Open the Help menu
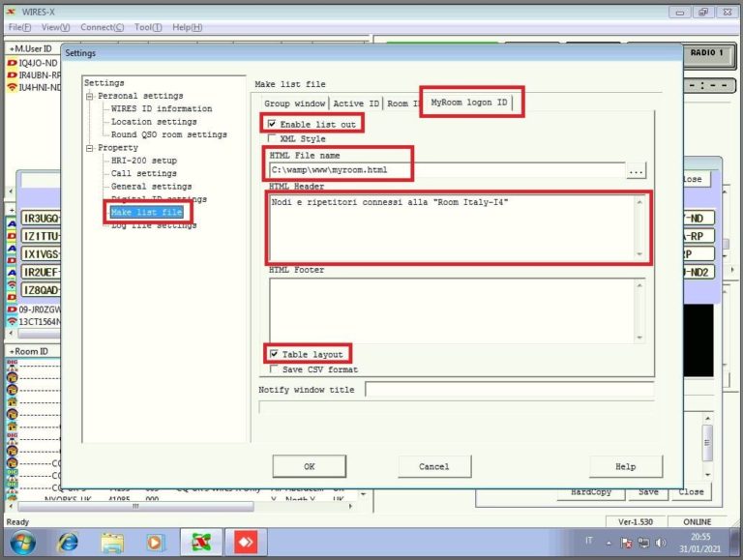 tap(187, 27)
